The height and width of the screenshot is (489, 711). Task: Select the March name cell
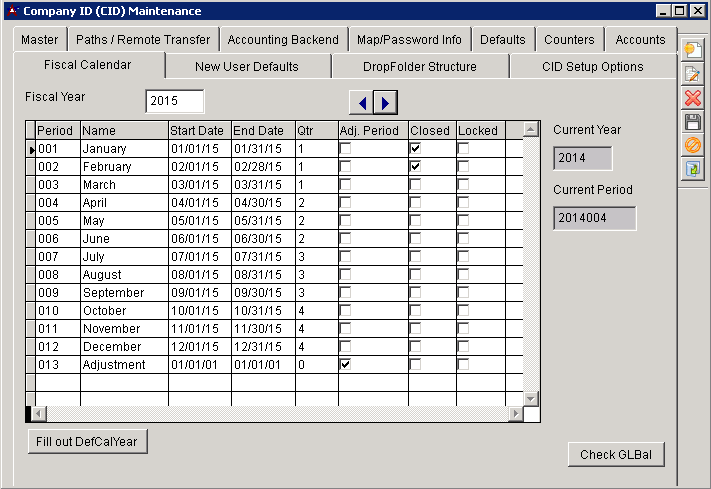pyautogui.click(x=123, y=185)
